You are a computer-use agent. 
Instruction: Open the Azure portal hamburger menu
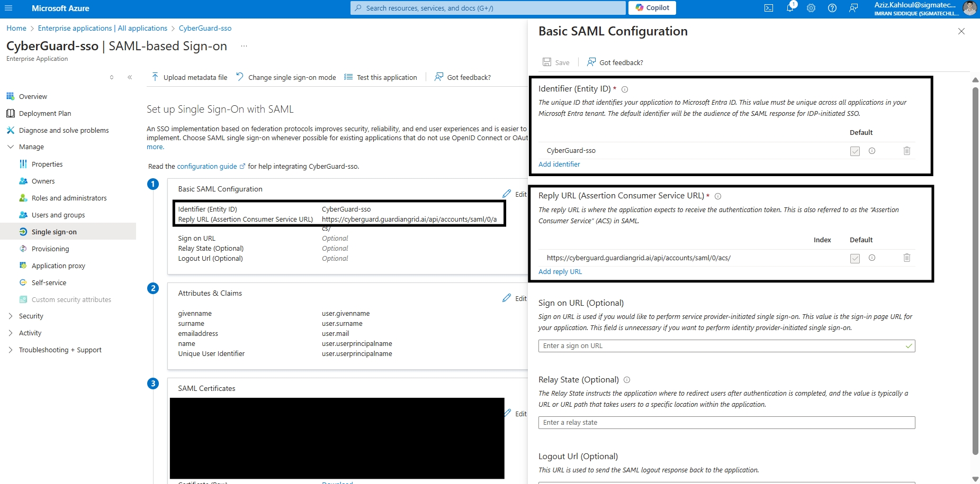click(x=8, y=8)
